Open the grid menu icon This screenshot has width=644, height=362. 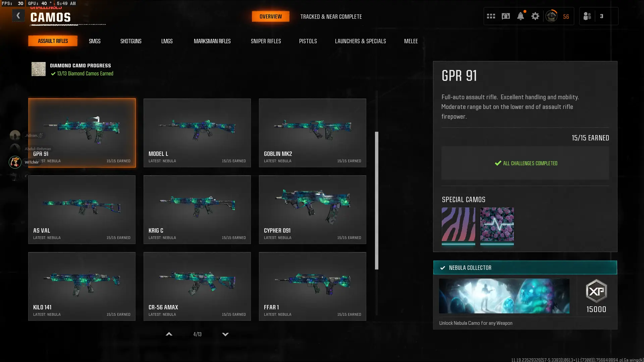491,16
